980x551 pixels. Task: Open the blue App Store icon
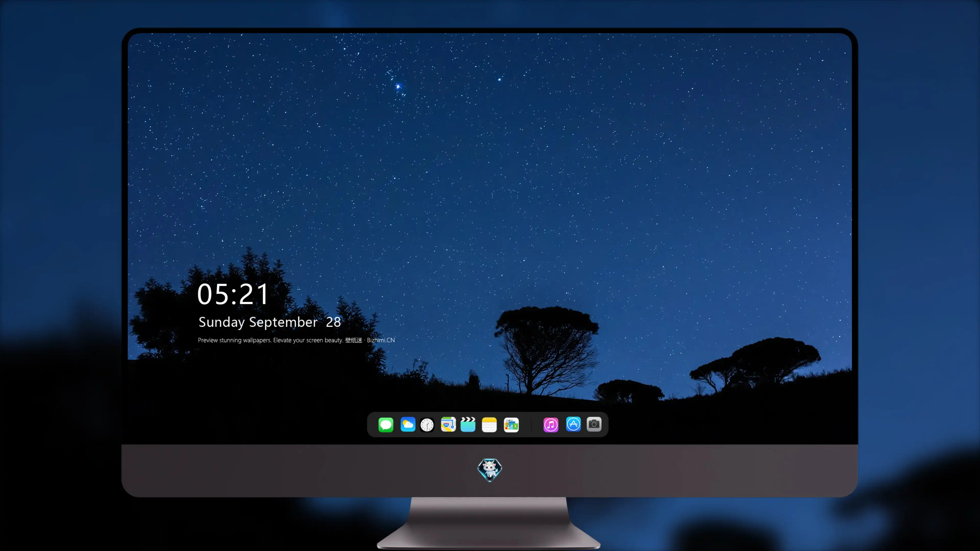pos(573,424)
